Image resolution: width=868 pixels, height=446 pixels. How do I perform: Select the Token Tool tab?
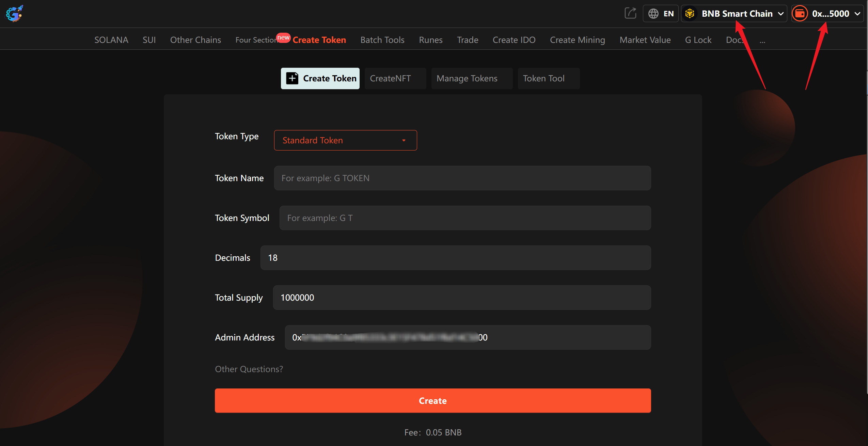543,78
